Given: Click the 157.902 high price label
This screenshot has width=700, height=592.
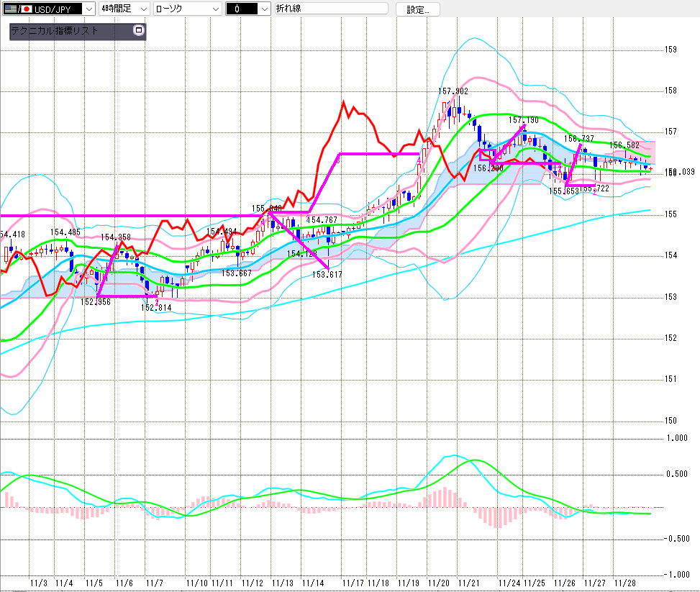Looking at the screenshot, I should (453, 91).
